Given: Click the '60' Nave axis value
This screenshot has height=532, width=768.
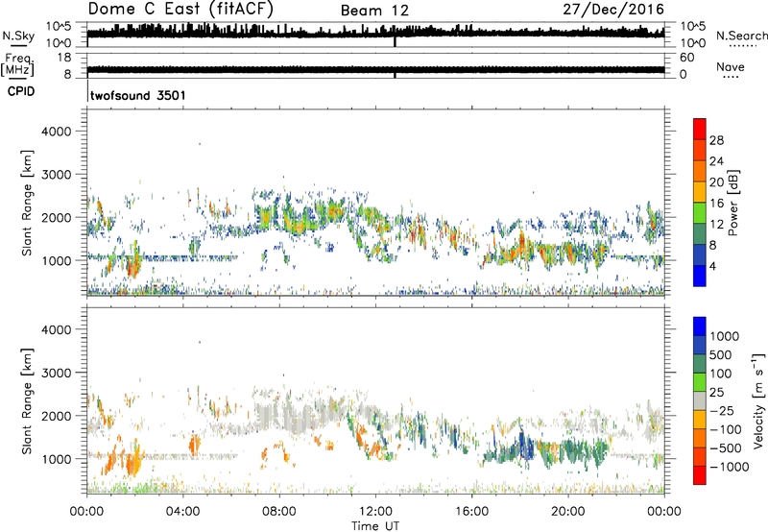Looking at the screenshot, I should point(686,58).
